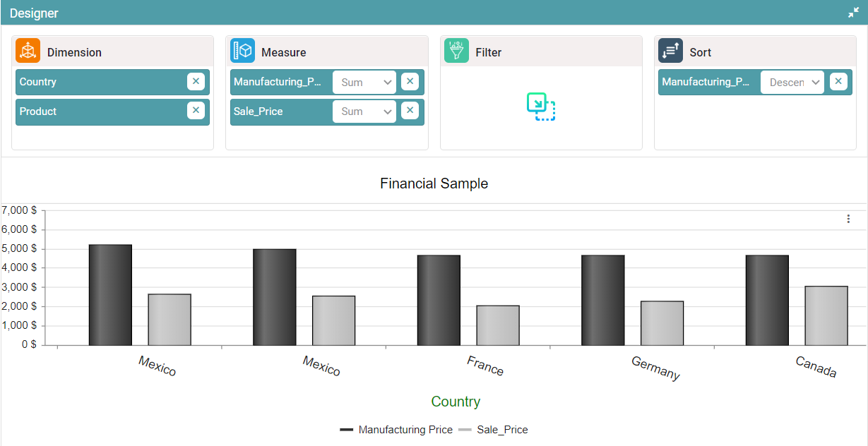Remove the Manufacturing_P sort field
The height and width of the screenshot is (446, 868).
tap(838, 82)
